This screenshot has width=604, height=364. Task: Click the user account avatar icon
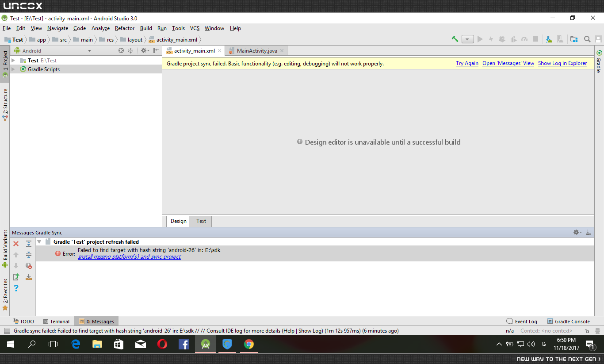point(597,39)
